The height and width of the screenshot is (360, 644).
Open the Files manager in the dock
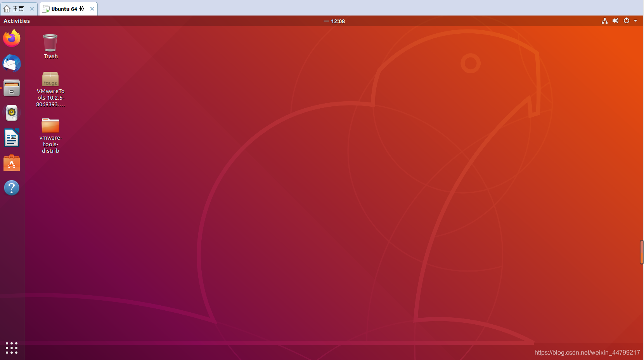coord(12,88)
